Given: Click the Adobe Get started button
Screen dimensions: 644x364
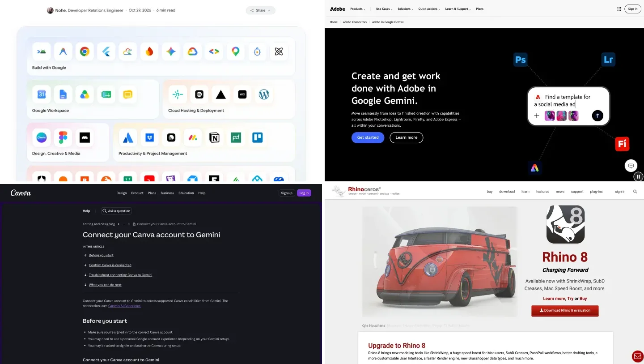Looking at the screenshot, I should pos(368,137).
